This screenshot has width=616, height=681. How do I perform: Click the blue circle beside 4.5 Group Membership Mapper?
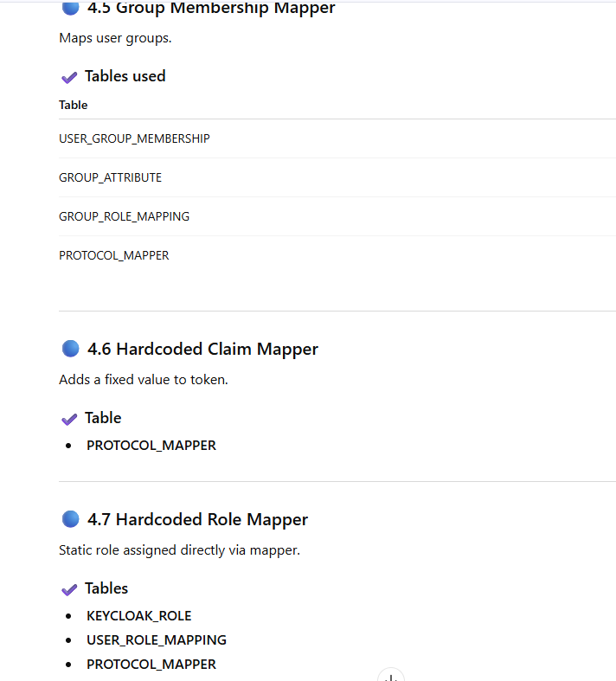71,9
